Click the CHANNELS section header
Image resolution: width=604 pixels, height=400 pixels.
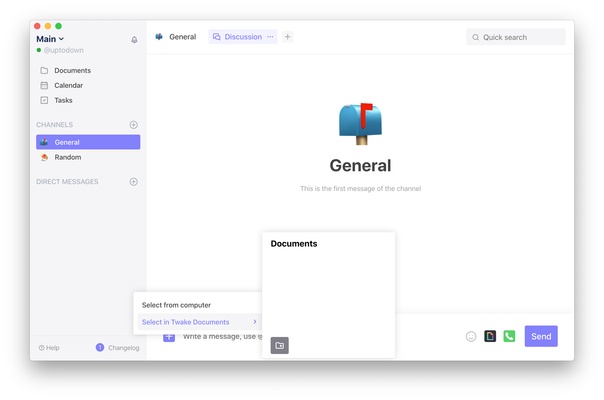point(54,125)
